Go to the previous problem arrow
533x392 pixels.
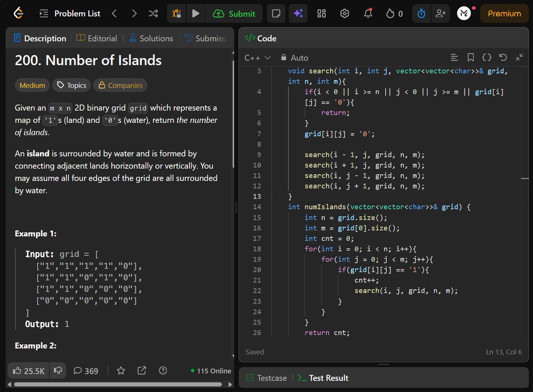(114, 14)
